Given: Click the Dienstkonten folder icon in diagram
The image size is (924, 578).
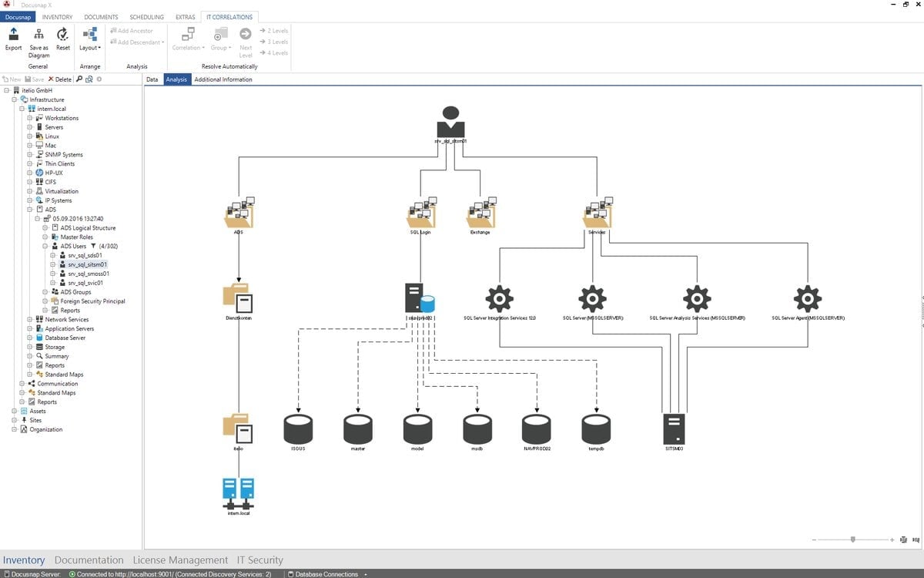Looking at the screenshot, I should pyautogui.click(x=238, y=299).
